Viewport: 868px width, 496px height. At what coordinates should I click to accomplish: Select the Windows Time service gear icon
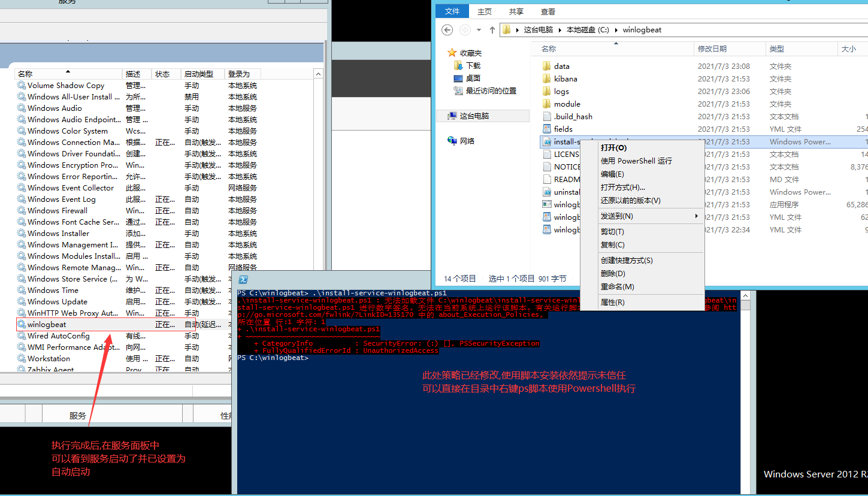22,291
